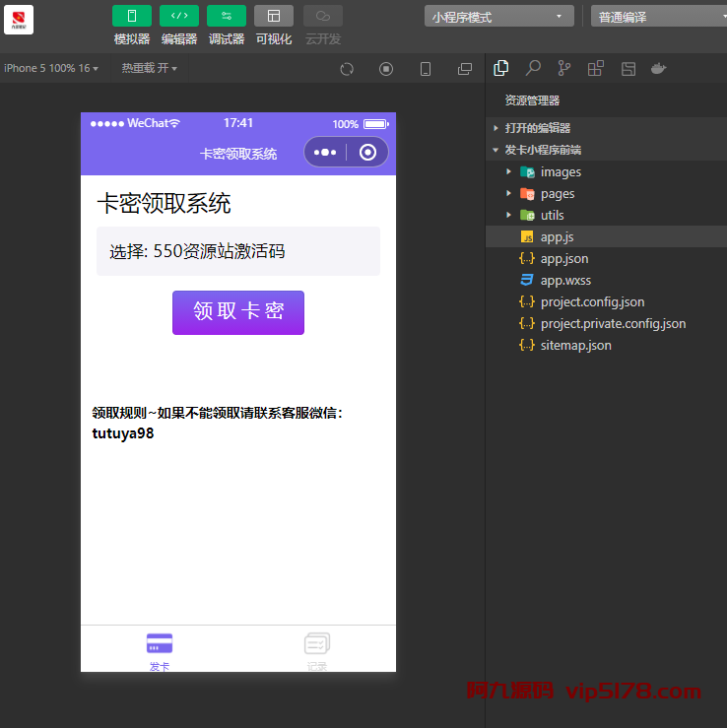
Task: Open the source control branch icon
Action: click(x=564, y=68)
